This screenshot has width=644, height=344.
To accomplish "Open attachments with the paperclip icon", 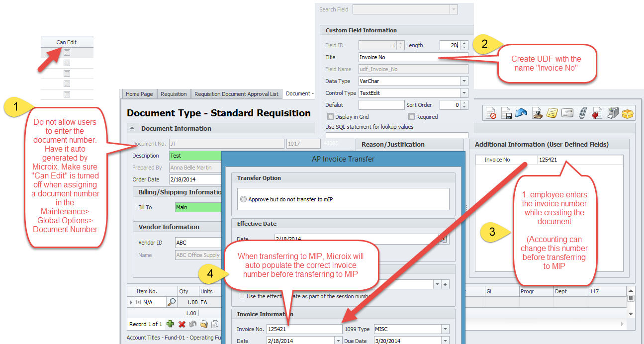I will (x=582, y=113).
